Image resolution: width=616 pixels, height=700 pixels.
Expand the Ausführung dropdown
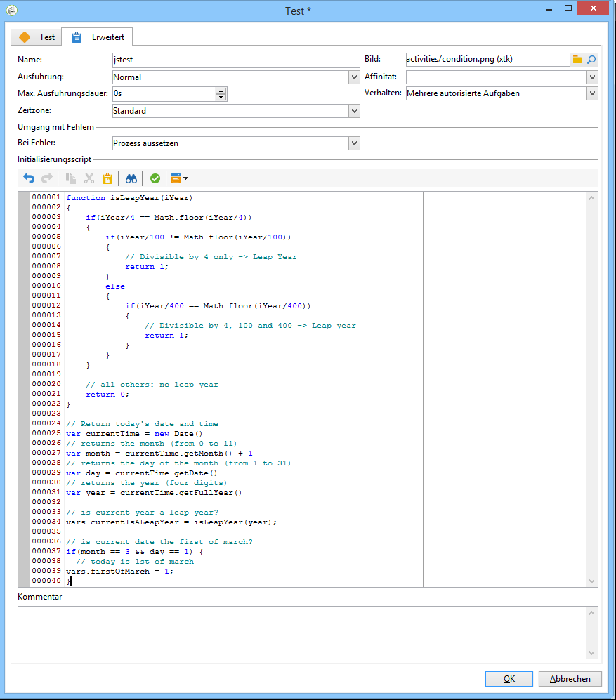coord(354,77)
